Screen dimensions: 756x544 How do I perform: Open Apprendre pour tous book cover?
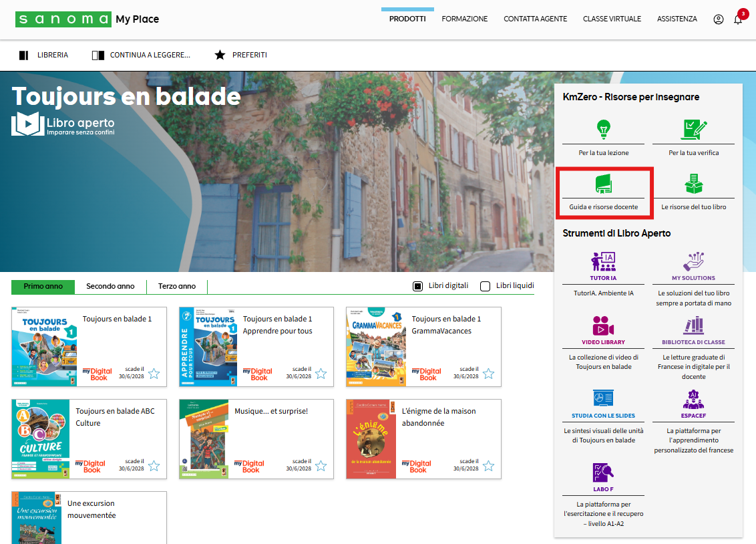click(208, 347)
